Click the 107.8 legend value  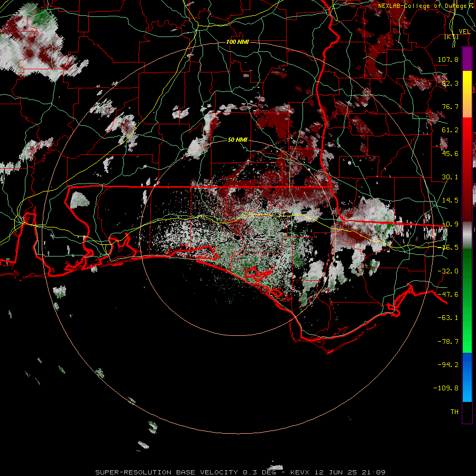click(x=448, y=59)
